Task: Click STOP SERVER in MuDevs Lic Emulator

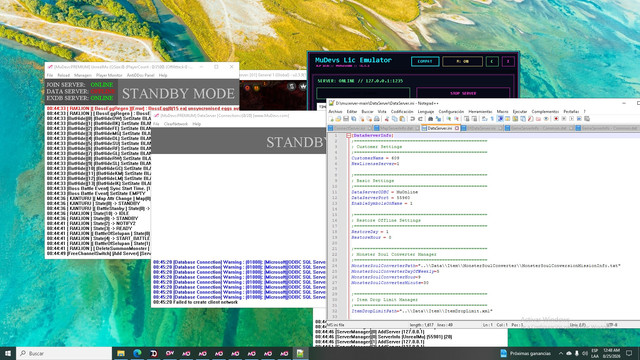Action: click(463, 93)
